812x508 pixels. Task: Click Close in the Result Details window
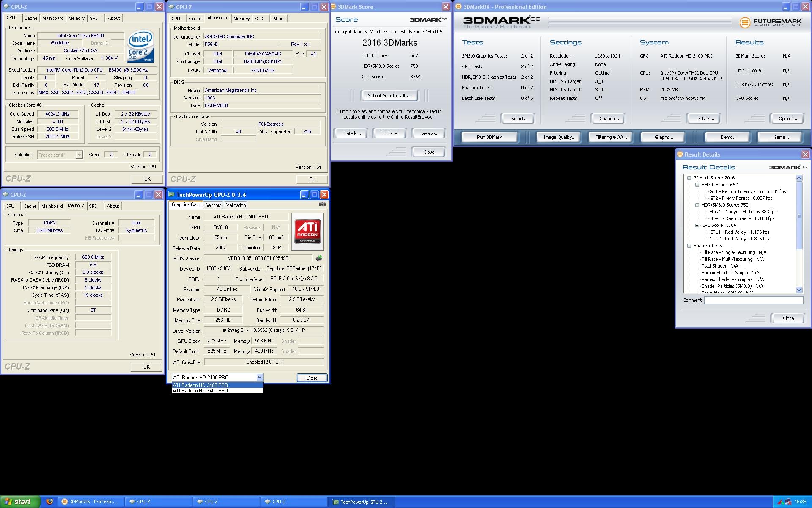tap(788, 318)
